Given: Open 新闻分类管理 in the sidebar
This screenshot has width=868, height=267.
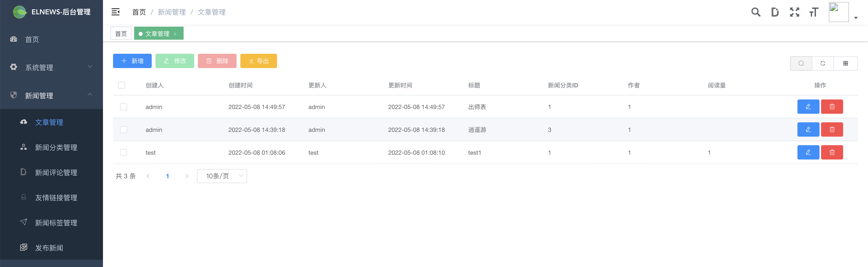Looking at the screenshot, I should coord(56,148).
